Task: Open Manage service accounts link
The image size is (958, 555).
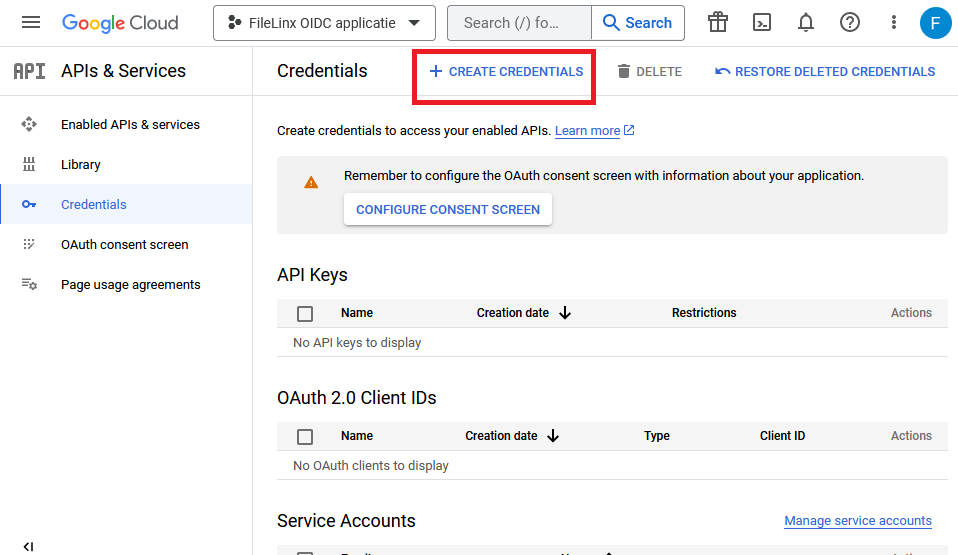Action: [858, 521]
